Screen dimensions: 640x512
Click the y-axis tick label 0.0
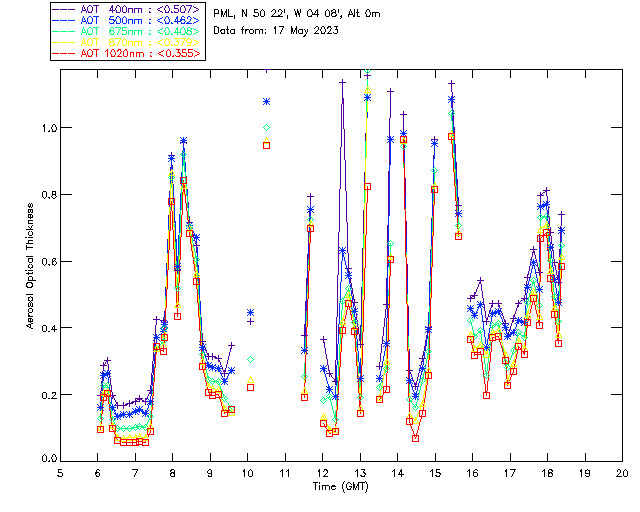[45, 460]
